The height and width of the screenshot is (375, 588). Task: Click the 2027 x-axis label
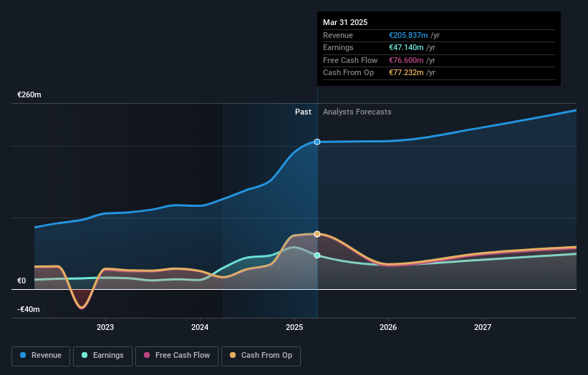(x=483, y=328)
